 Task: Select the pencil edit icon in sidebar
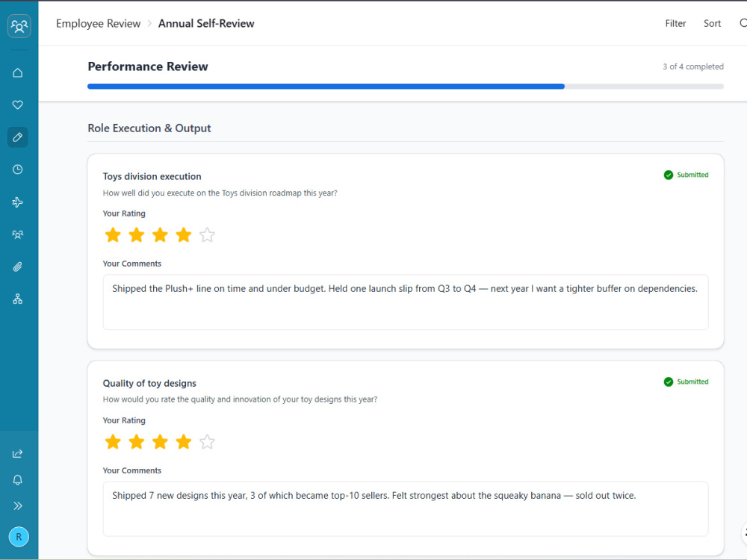click(x=18, y=137)
